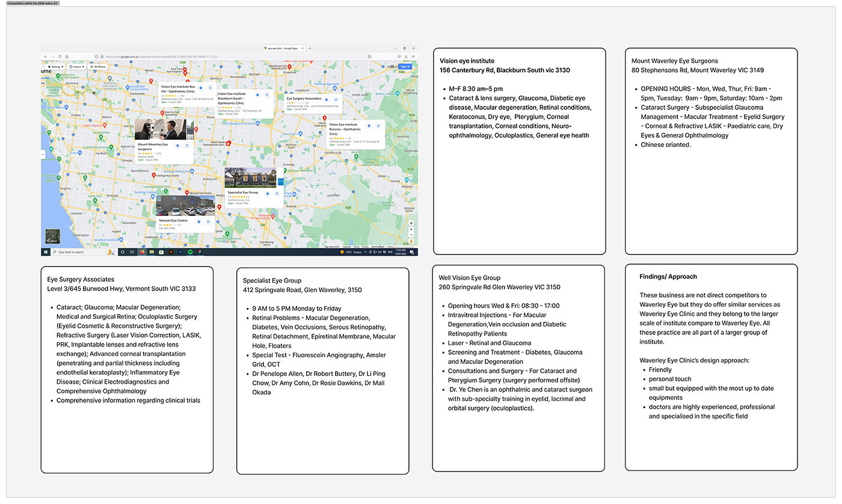Screen dimensions: 842x504
Task: Open Firefox from the taskbar
Action: point(142,252)
